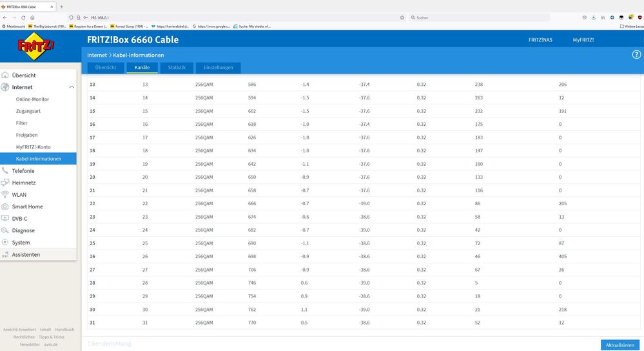Image resolution: width=644 pixels, height=351 pixels.
Task: Open the FRITZ!NAS header link
Action: (x=540, y=40)
